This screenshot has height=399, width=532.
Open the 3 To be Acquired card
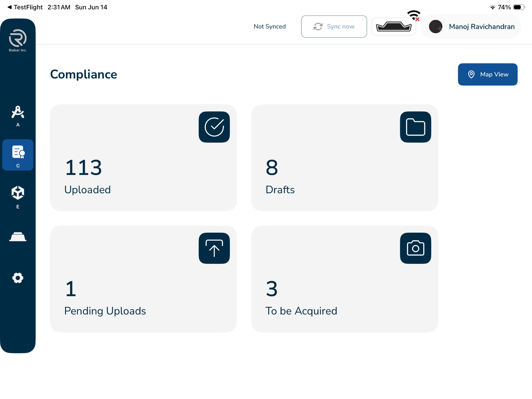345,279
